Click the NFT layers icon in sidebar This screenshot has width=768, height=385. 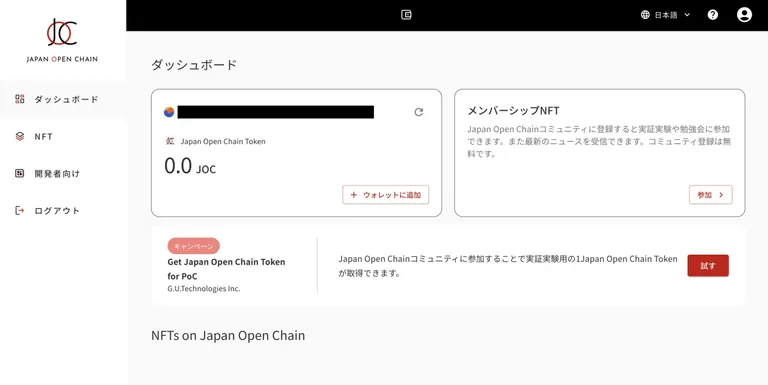(20, 136)
